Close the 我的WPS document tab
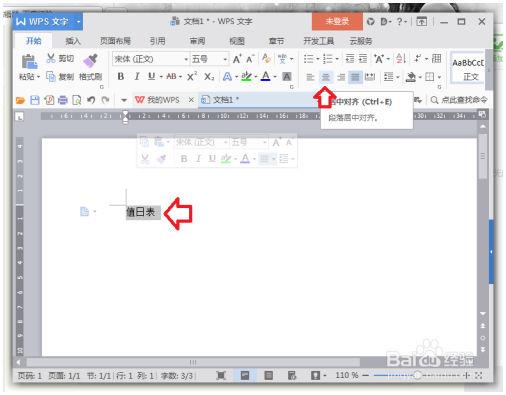 [191, 100]
